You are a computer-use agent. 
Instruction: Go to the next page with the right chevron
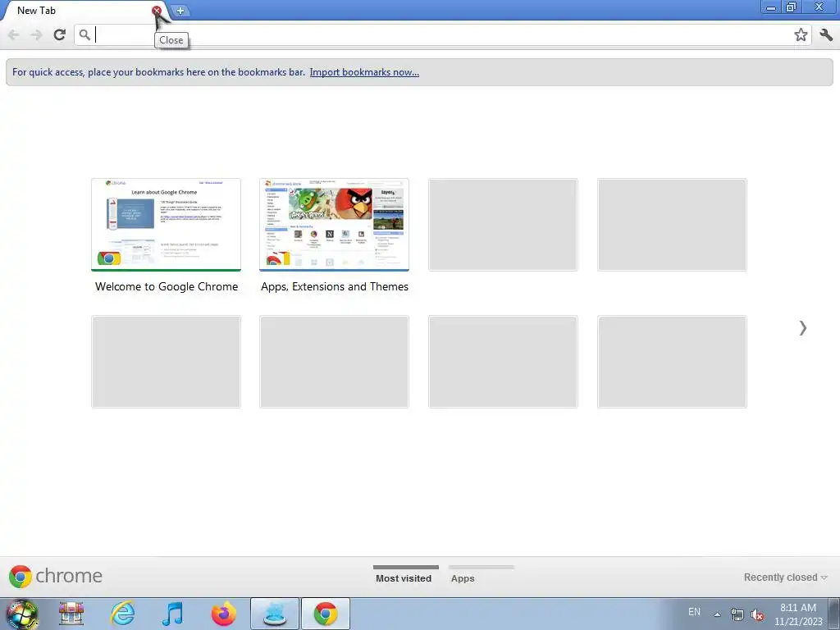point(802,328)
